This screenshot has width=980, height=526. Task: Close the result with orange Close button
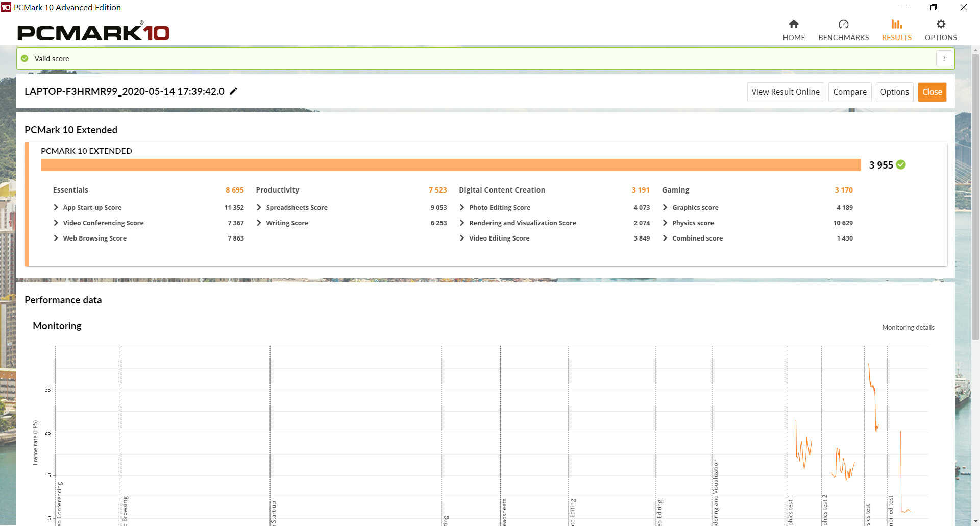coord(932,92)
